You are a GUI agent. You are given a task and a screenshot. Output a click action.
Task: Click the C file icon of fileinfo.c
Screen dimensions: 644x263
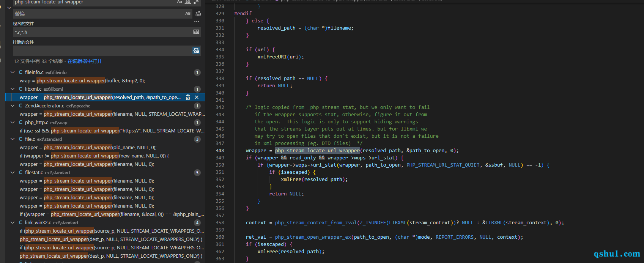pyautogui.click(x=20, y=72)
